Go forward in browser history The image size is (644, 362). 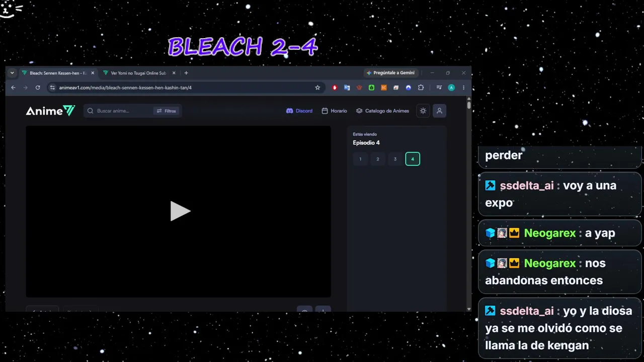pyautogui.click(x=25, y=87)
